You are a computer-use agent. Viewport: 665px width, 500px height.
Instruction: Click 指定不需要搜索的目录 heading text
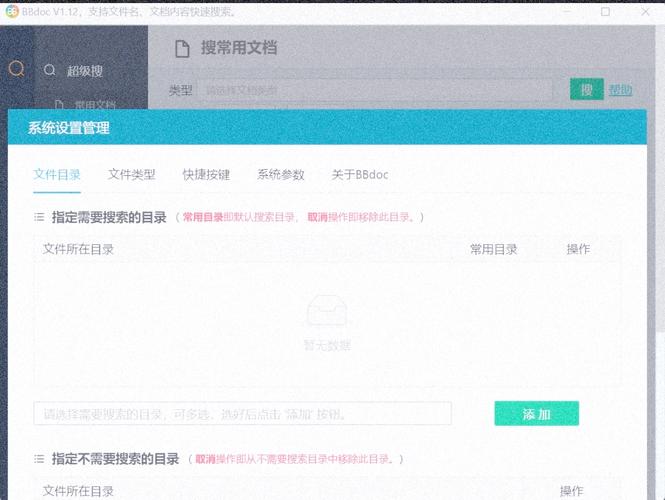coord(115,459)
